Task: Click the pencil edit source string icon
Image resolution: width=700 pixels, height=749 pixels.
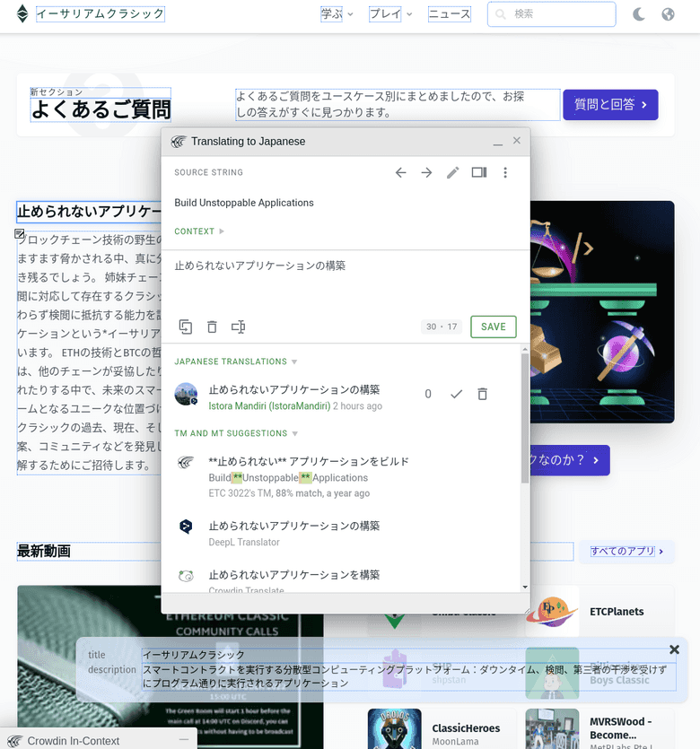Action: pos(452,173)
